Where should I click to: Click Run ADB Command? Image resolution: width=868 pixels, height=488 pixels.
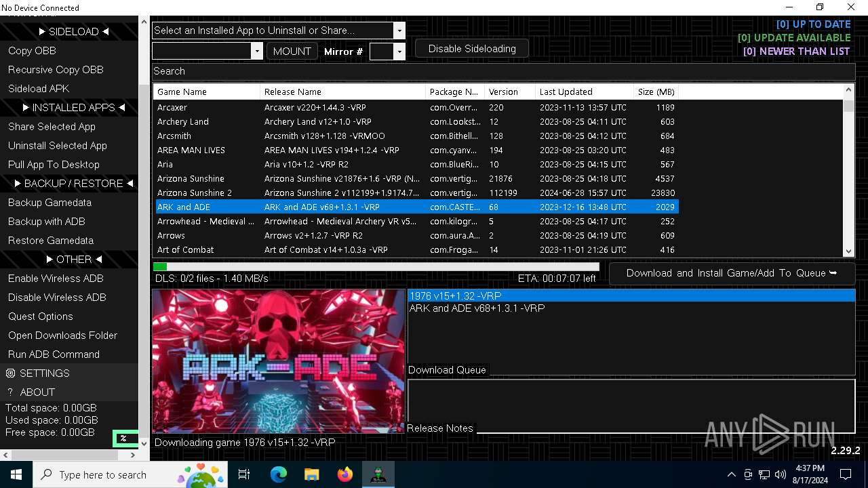(54, 354)
